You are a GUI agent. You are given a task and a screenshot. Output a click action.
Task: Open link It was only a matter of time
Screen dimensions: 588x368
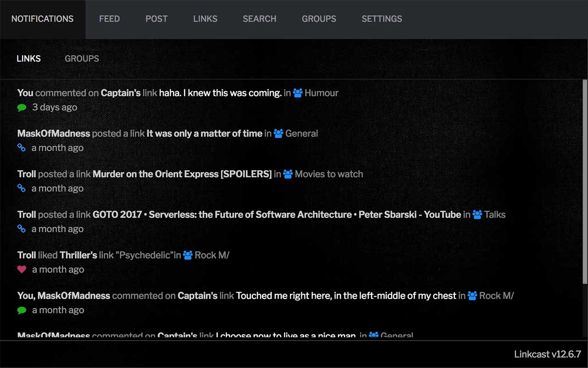[204, 133]
